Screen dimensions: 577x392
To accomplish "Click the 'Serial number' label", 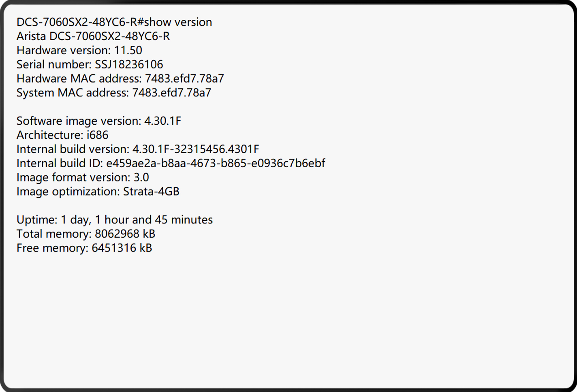I will [x=54, y=65].
